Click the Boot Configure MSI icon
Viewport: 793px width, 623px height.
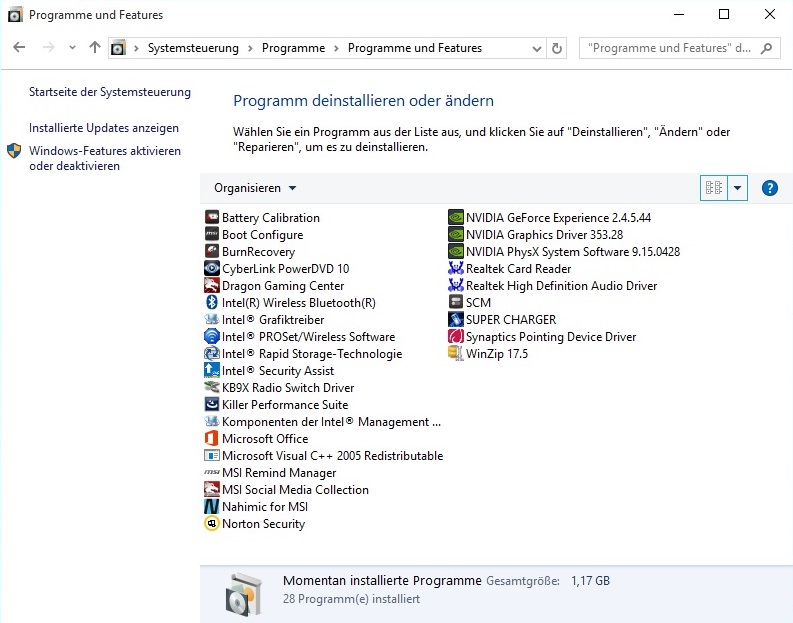(211, 235)
